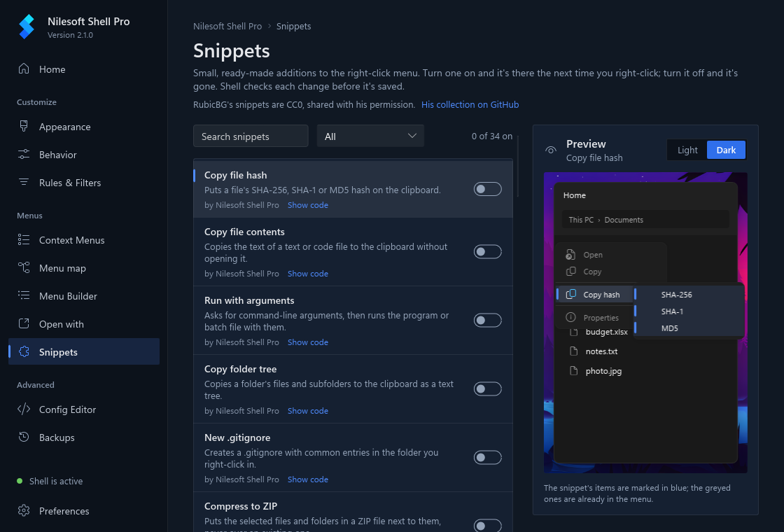This screenshot has height=532, width=784.
Task: Click the Menu Builder indented list icon
Action: point(24,295)
